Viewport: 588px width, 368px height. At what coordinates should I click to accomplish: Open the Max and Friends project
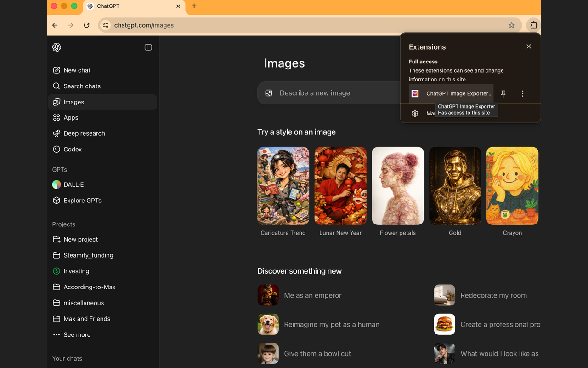102,319
